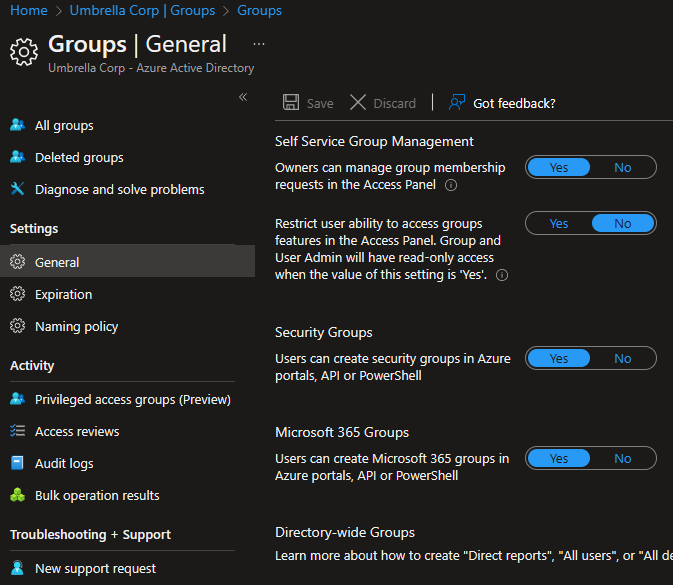Click Learn more about Direct reports text
673x585 pixels.
click(x=473, y=555)
